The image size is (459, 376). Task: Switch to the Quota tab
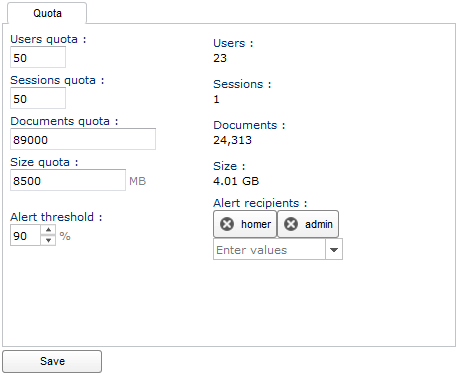coord(47,13)
